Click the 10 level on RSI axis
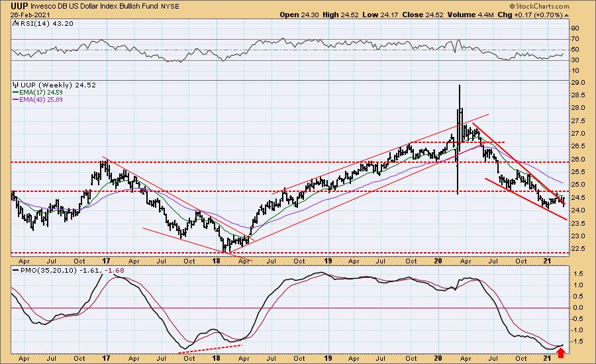 tap(575, 71)
